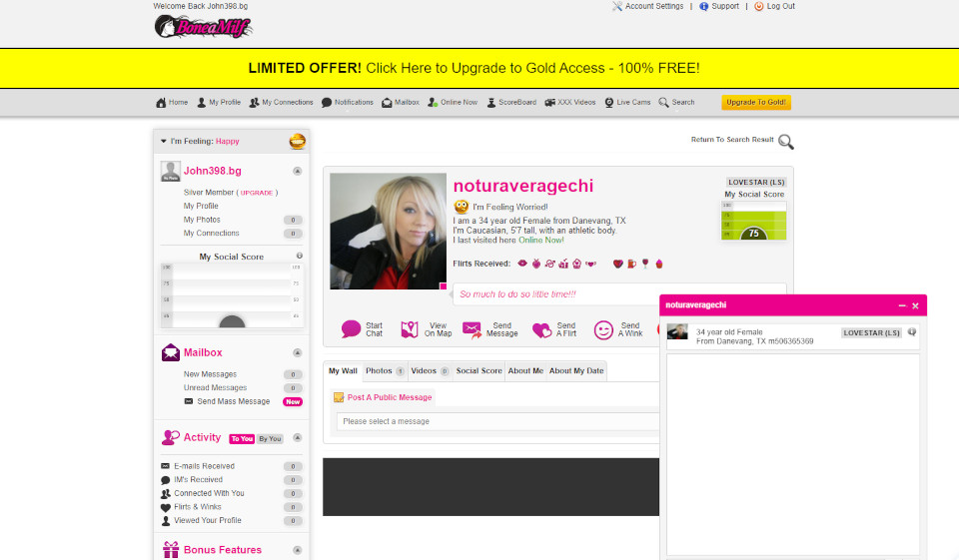
Task: Click the LOVESTAR (LS) badge on profile
Action: (x=756, y=183)
